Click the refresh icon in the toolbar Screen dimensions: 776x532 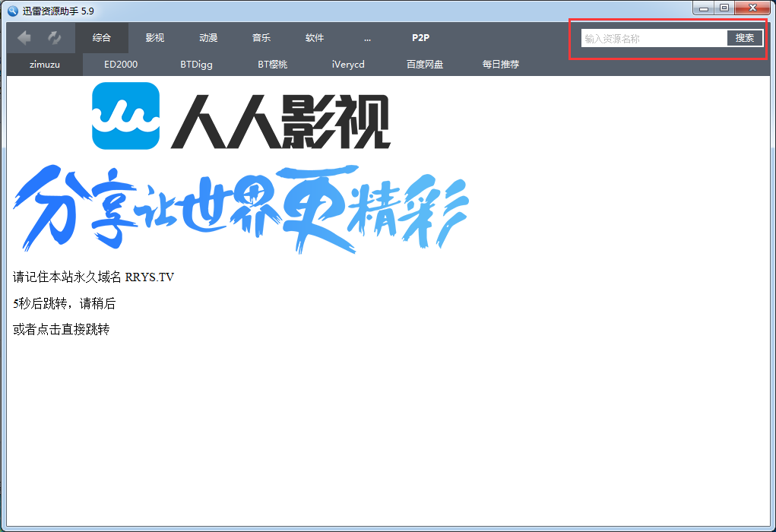(52, 37)
